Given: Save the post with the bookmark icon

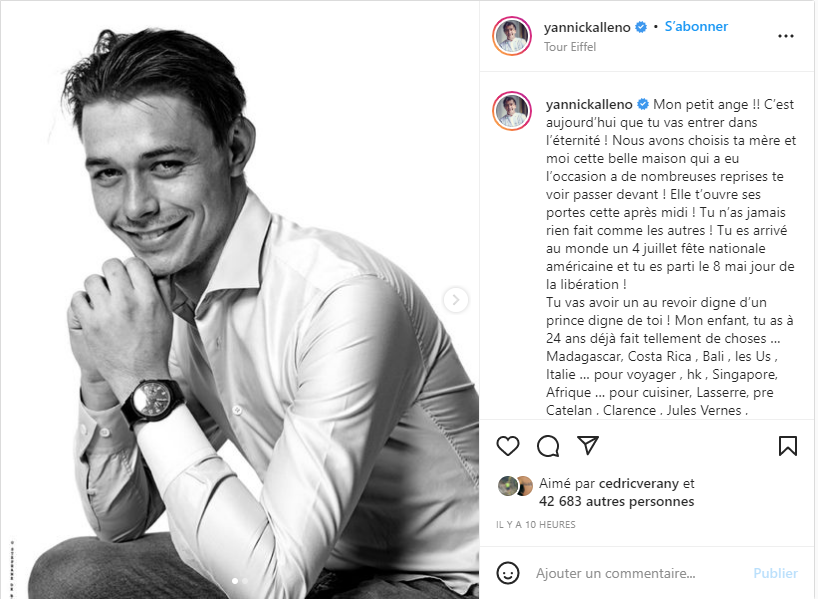Looking at the screenshot, I should tap(788, 446).
